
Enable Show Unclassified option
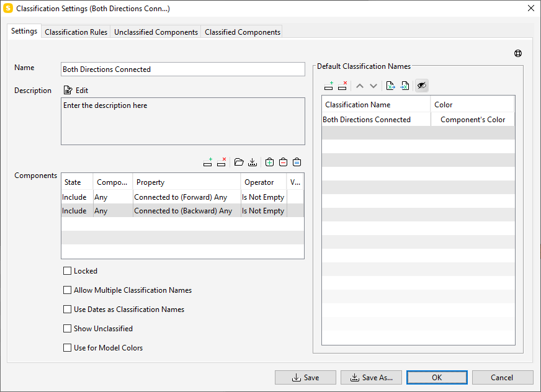tap(67, 329)
